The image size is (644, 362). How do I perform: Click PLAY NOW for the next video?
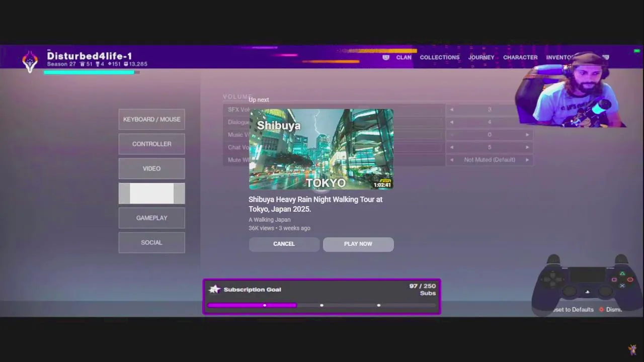(x=358, y=244)
